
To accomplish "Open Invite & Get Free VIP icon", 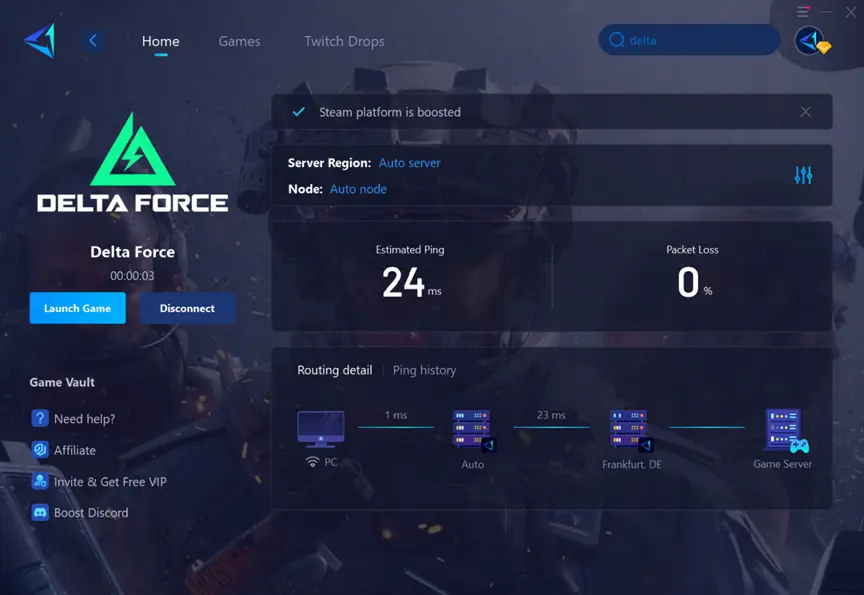I will [x=40, y=481].
